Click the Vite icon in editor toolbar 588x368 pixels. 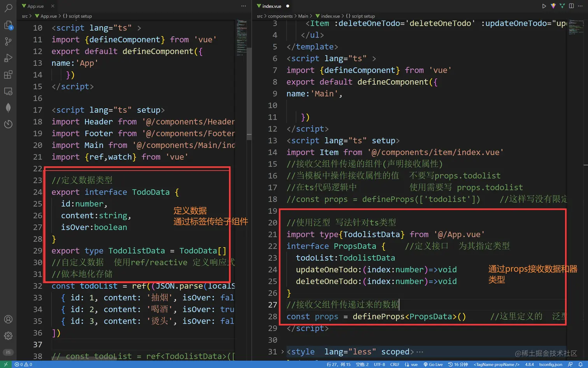tap(553, 6)
